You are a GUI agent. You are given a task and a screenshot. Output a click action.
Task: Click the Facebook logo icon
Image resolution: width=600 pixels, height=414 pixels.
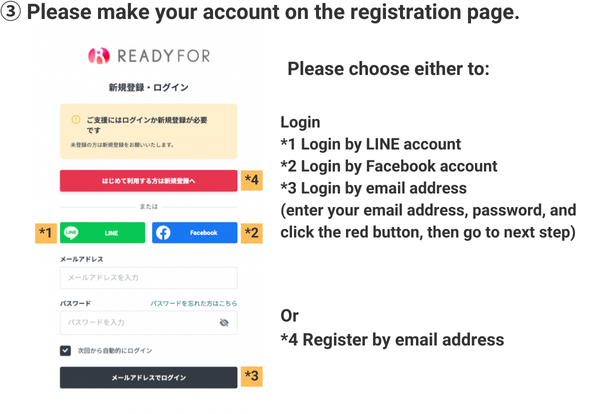click(x=164, y=232)
